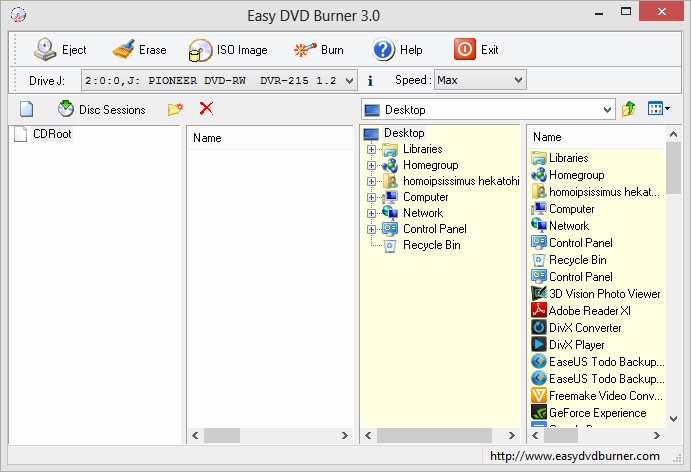Viewport: 691px width, 472px height.
Task: Select the CDRoot node
Action: click(52, 134)
